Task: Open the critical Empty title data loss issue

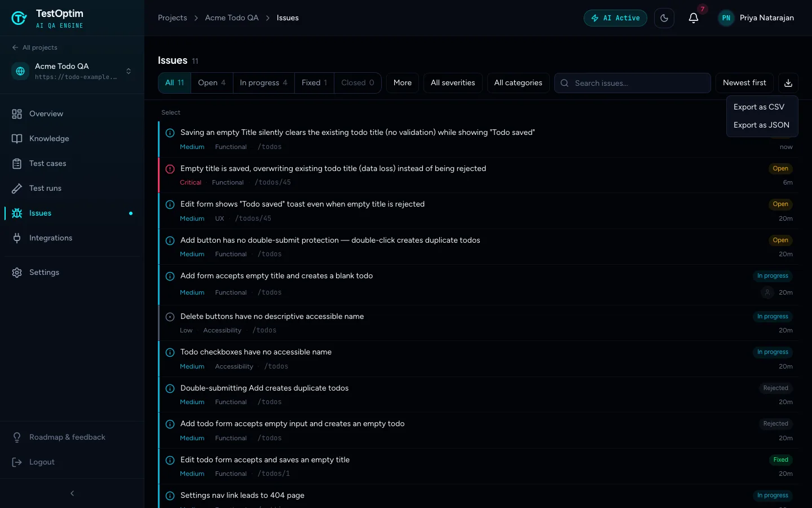Action: pyautogui.click(x=478, y=175)
